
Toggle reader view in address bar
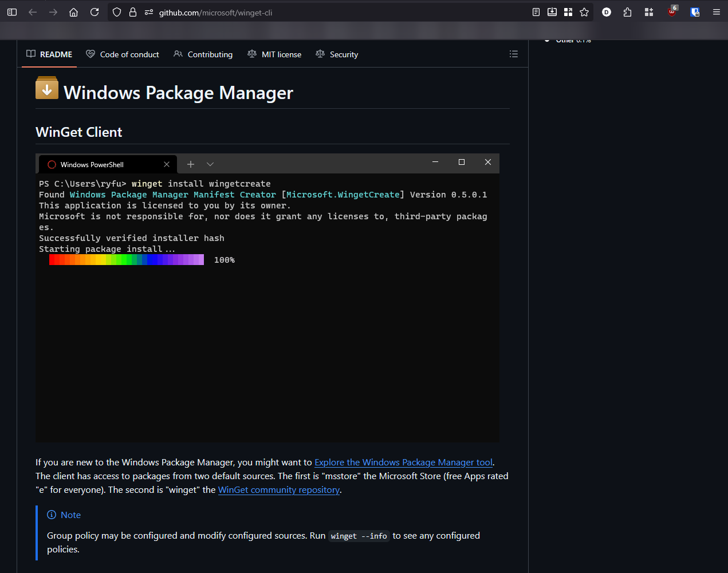coord(536,12)
